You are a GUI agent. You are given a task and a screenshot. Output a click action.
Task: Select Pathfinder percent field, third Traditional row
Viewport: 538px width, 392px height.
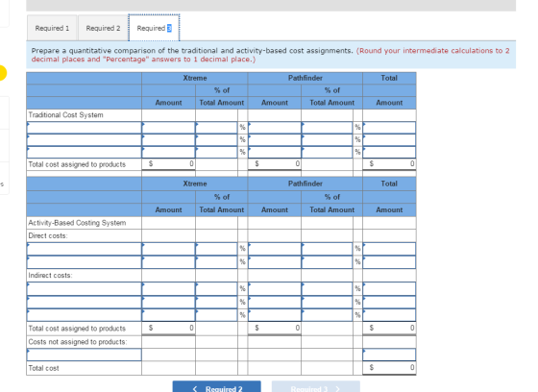[x=327, y=152]
